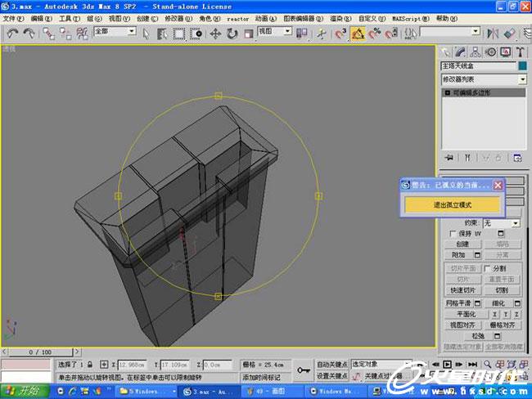The image size is (532, 399).
Task: Enable the 保持 UV checkbox
Action: 453,234
